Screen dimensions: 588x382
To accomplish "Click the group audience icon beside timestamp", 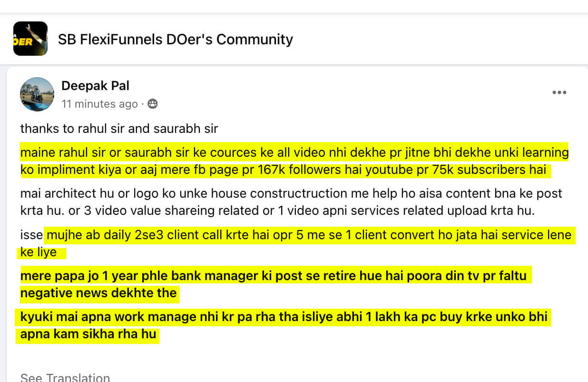I will [x=152, y=104].
